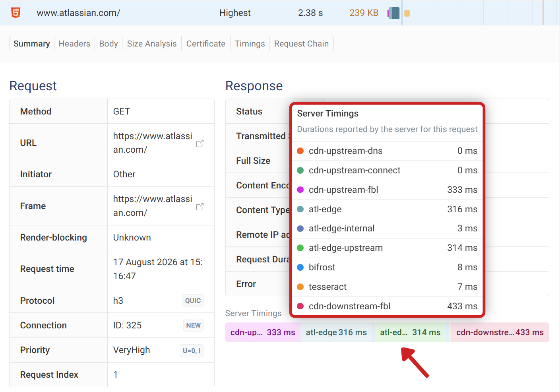Click the U=0, I priority badge
The height and width of the screenshot is (392, 560).
click(192, 351)
